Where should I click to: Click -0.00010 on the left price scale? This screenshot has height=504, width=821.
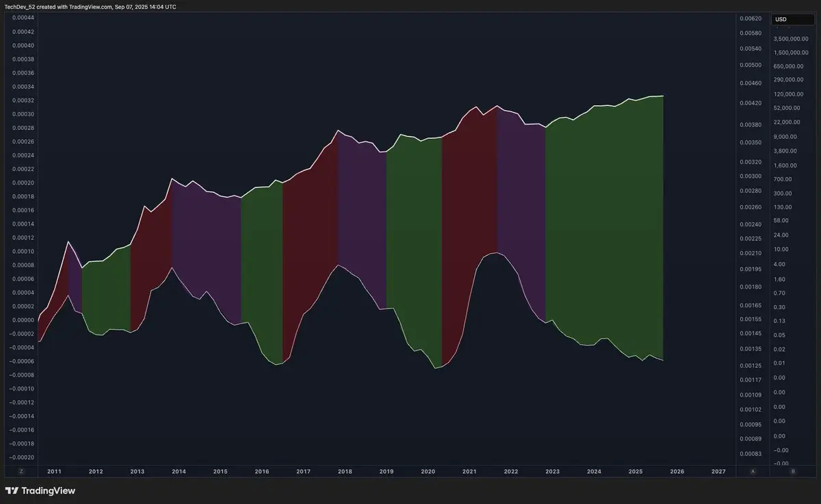click(x=21, y=388)
